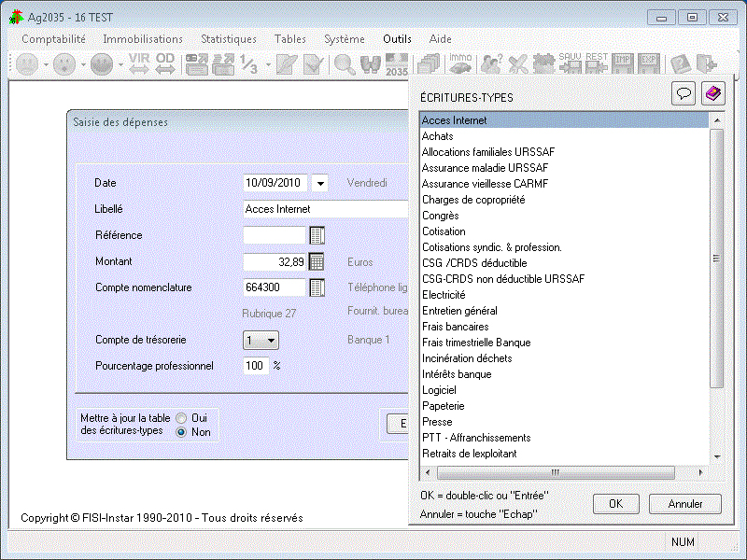Select Frais bancaires in the list
This screenshot has height=560, width=747.
coord(455,327)
